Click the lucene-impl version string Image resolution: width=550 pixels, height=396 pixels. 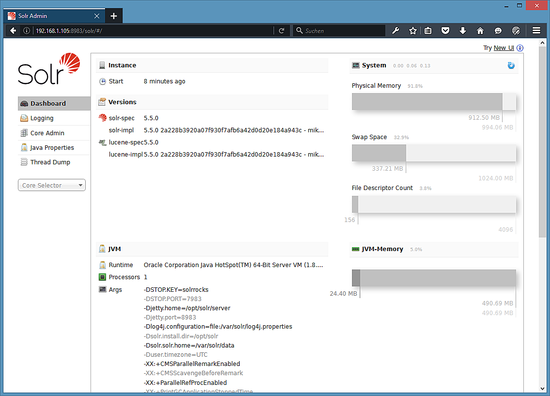(x=234, y=154)
